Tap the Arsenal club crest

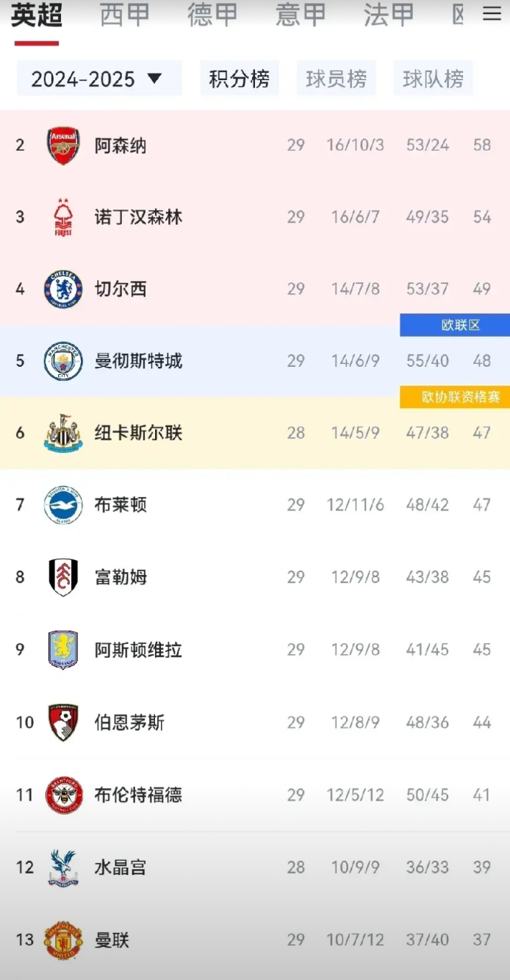click(x=63, y=146)
